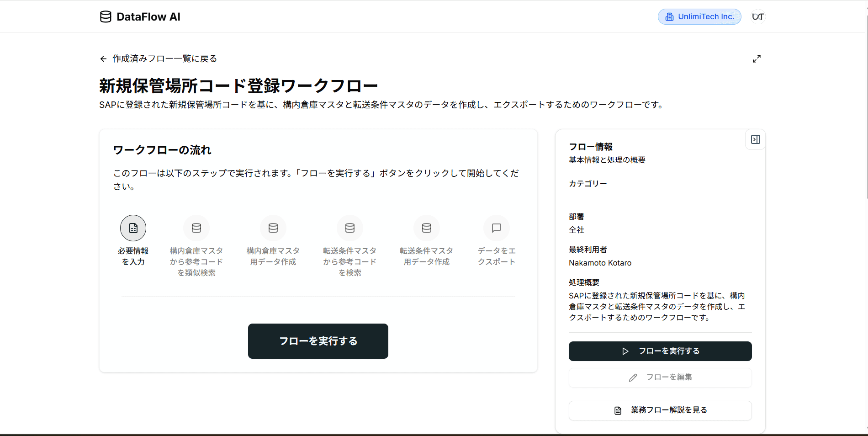The image size is (868, 436).
Task: Click the 転送条件マスタ用データ作成 step icon
Action: pyautogui.click(x=427, y=228)
